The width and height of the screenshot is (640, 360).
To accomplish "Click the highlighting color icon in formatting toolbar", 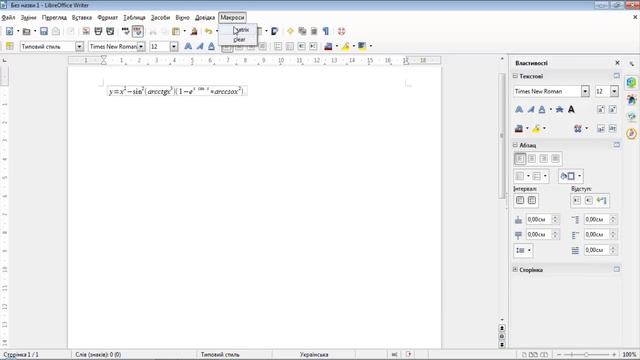I will [346, 47].
